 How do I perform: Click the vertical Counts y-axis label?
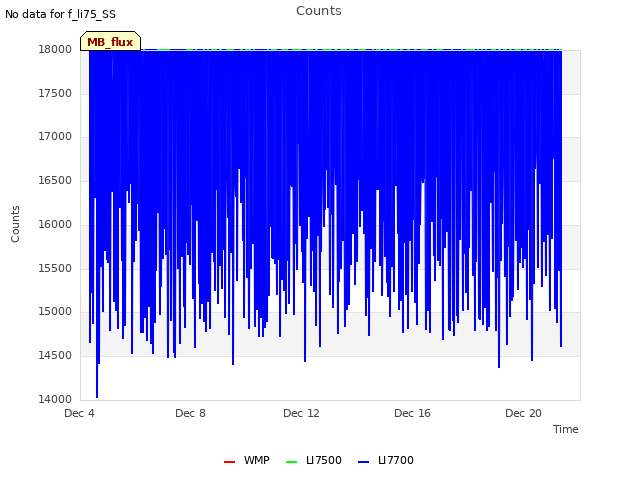(15, 224)
